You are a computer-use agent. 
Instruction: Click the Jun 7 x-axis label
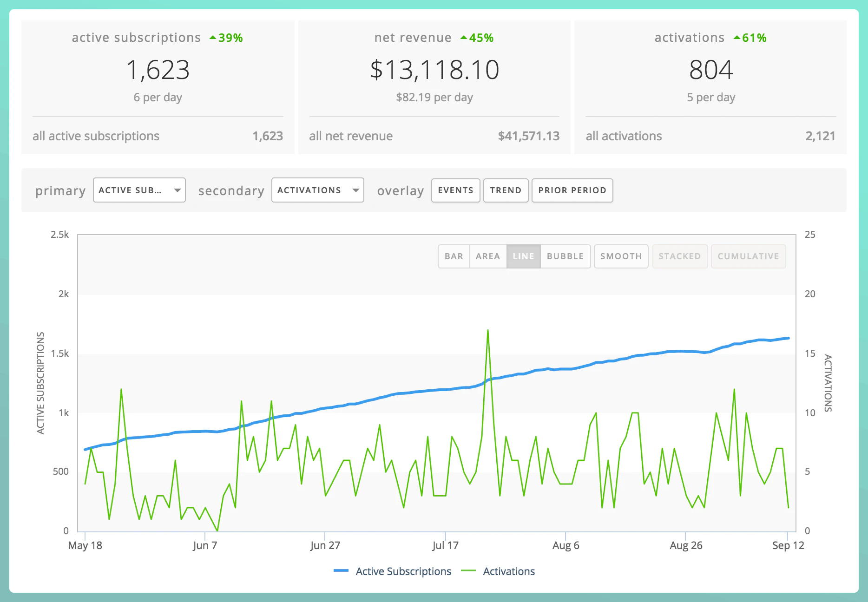coord(205,545)
